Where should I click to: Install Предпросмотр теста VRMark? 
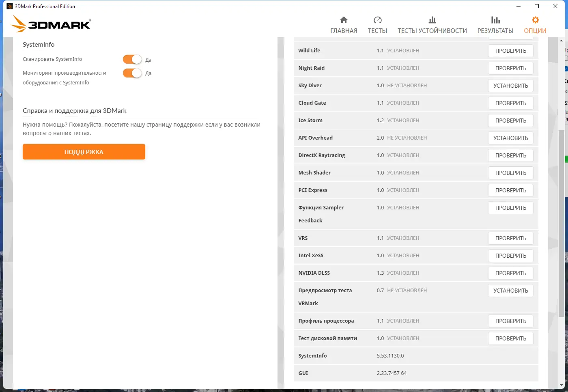(x=511, y=291)
